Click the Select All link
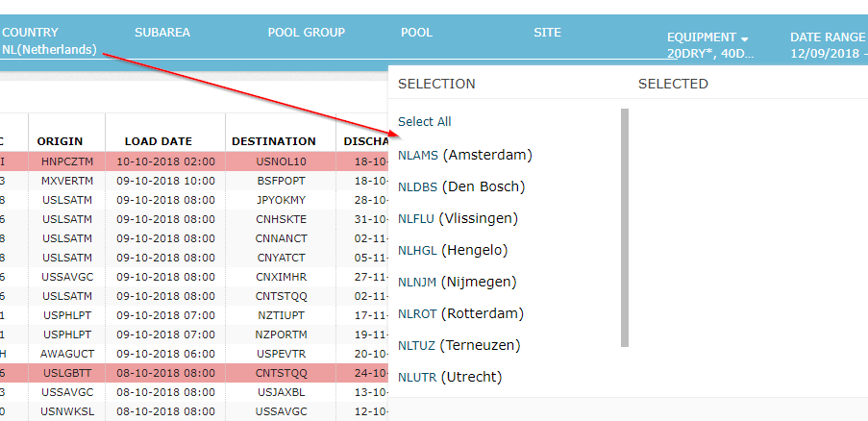868x421 pixels. click(424, 122)
